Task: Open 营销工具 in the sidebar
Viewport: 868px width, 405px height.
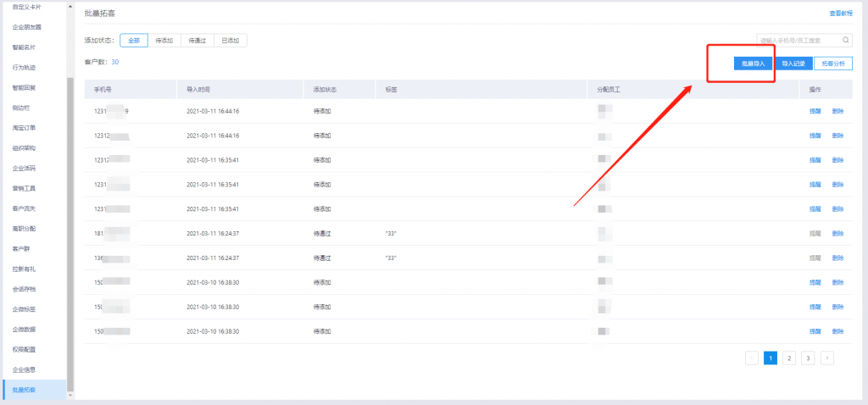Action: pos(24,188)
